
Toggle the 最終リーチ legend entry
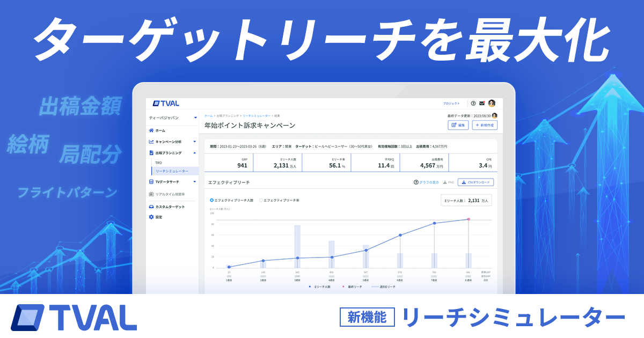[x=351, y=287]
